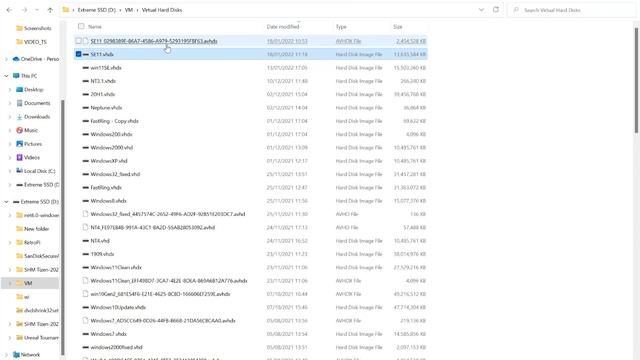Expand the Documents tree node

click(x=10, y=103)
